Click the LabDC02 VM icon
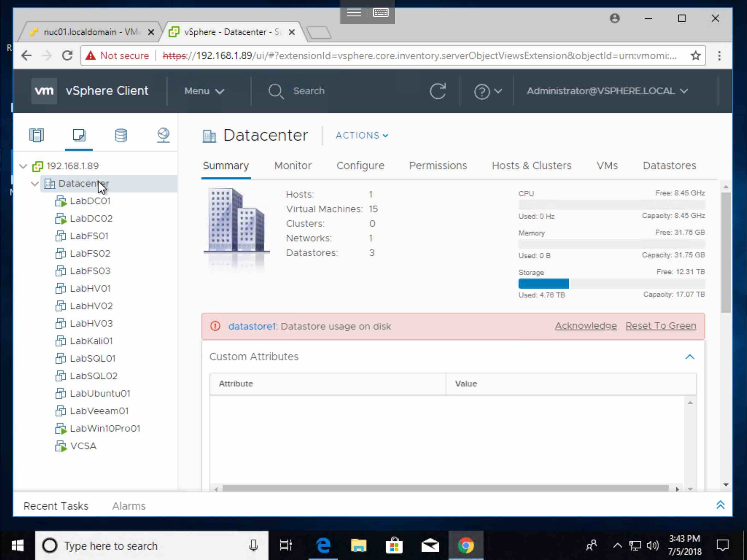The image size is (747, 560). (61, 218)
